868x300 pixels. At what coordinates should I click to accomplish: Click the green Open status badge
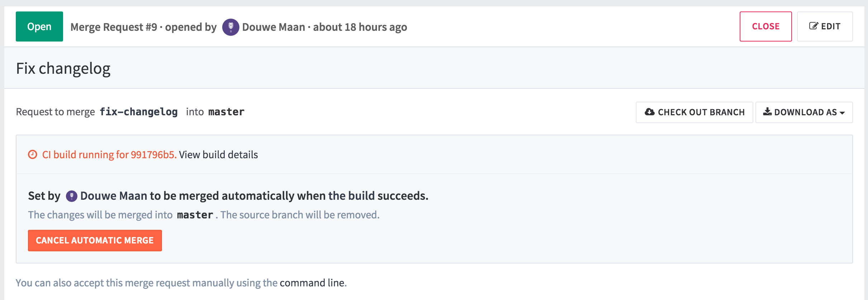click(x=39, y=26)
